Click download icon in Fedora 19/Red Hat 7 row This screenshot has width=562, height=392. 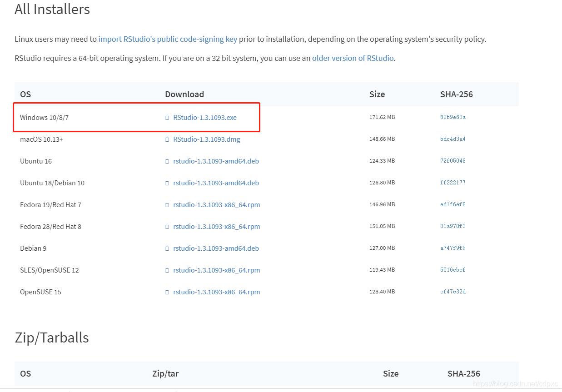pos(167,205)
